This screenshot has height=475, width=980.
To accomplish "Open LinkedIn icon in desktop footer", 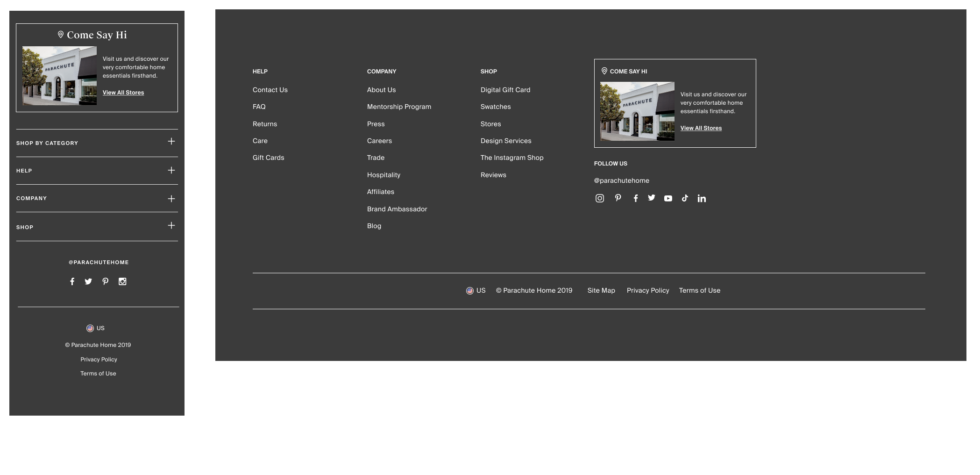I will pyautogui.click(x=702, y=198).
